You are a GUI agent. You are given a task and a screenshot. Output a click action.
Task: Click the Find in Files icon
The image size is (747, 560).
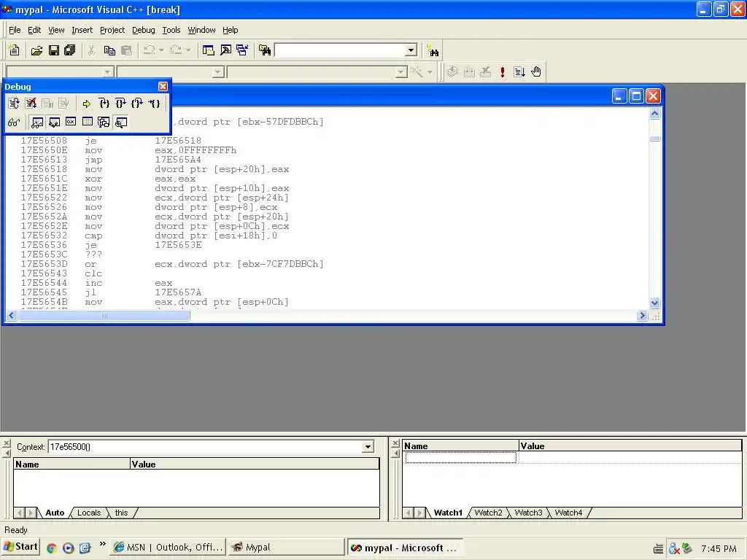tap(265, 50)
